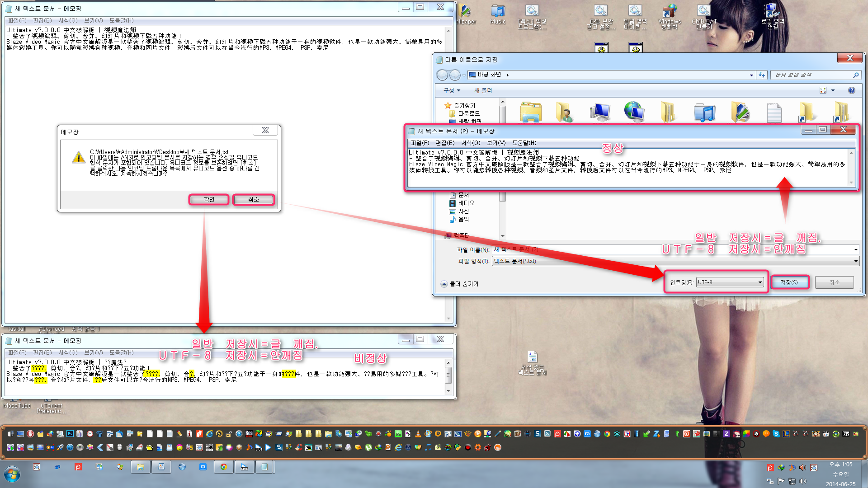
Task: Click the 파일 이름 input field
Action: point(672,250)
